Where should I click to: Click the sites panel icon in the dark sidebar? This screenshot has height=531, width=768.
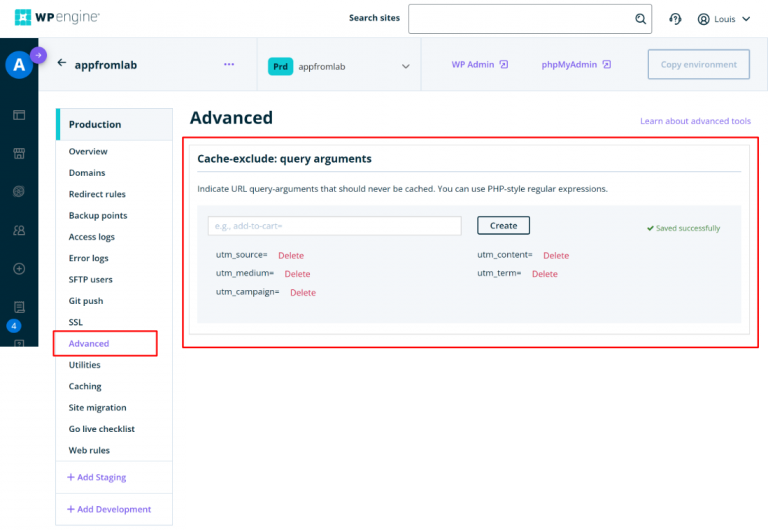19,115
